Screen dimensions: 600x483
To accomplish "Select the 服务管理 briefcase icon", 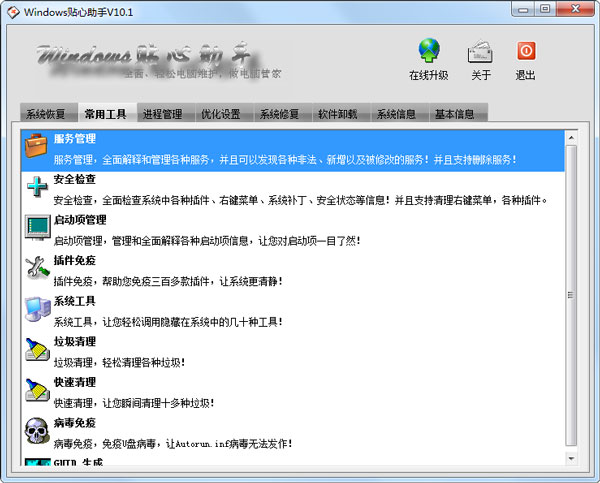I will click(36, 145).
